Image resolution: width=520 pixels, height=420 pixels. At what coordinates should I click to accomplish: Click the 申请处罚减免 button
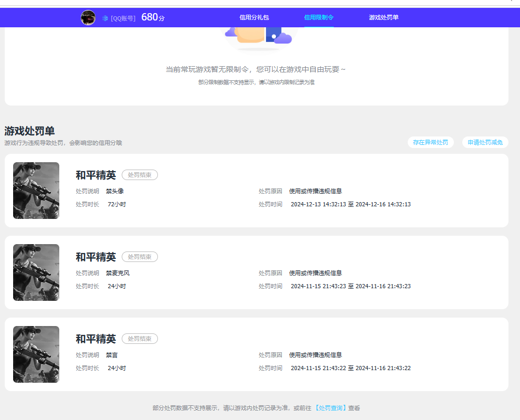(485, 142)
